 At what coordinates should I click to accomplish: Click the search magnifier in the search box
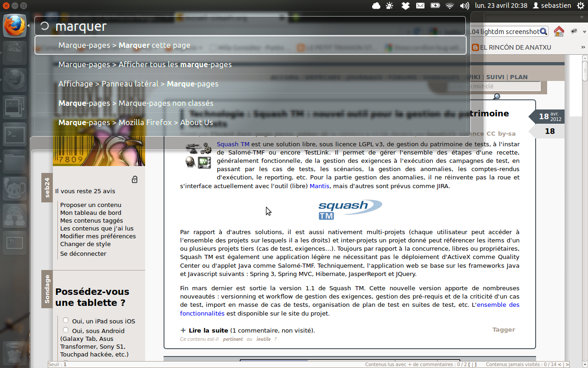(543, 31)
